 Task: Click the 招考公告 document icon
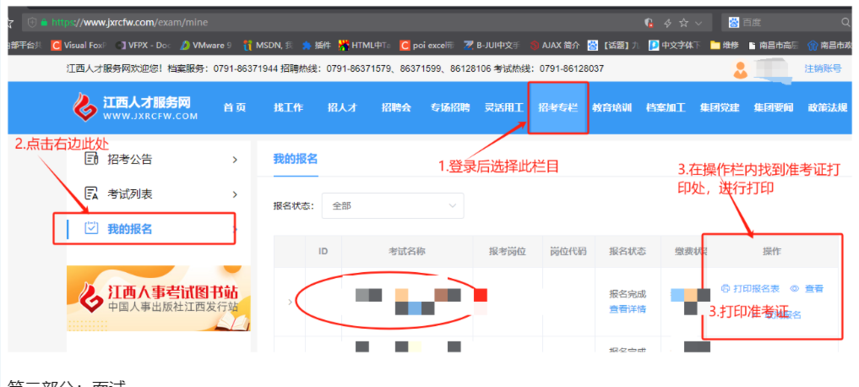click(x=91, y=159)
